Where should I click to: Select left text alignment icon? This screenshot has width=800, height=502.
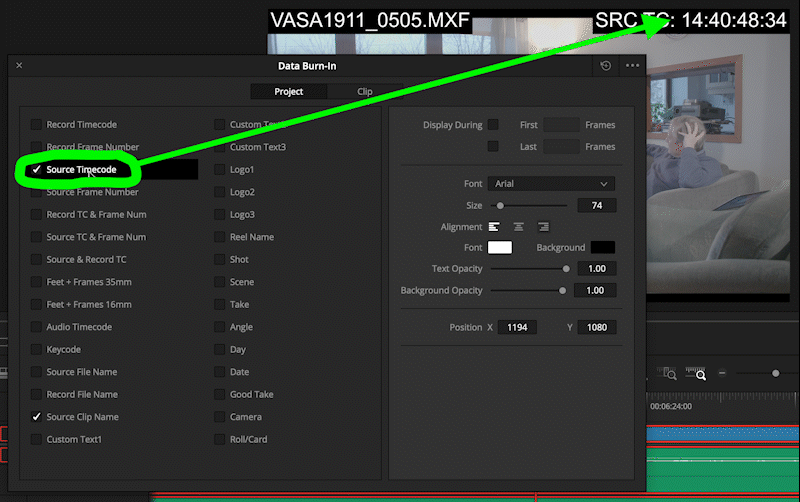[x=493, y=227]
